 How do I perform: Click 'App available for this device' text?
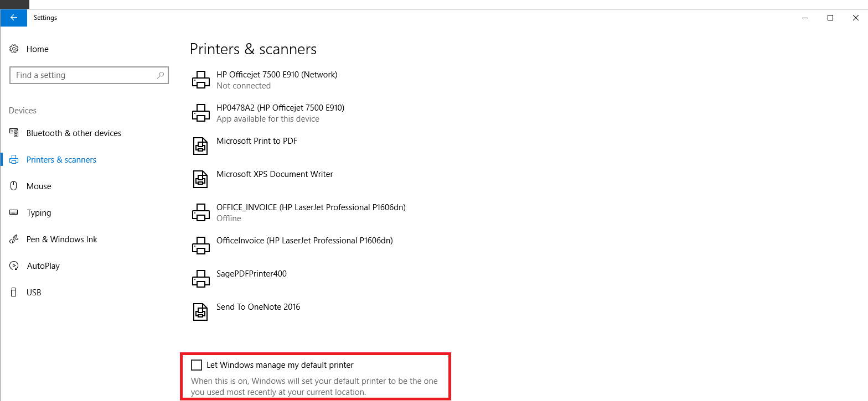(268, 119)
